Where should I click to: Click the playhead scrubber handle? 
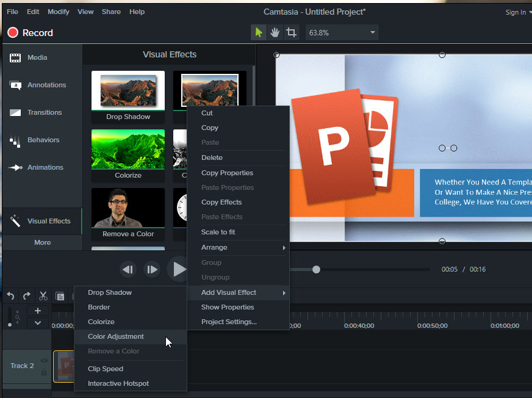(x=316, y=269)
